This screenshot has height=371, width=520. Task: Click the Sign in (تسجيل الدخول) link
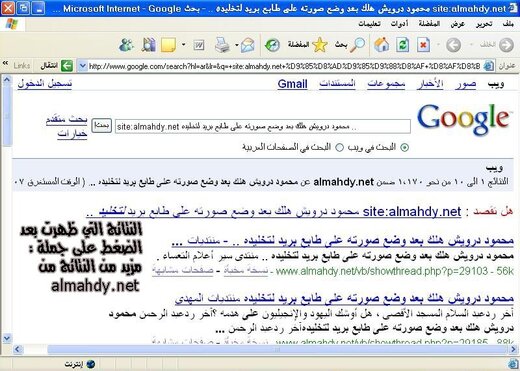point(45,83)
